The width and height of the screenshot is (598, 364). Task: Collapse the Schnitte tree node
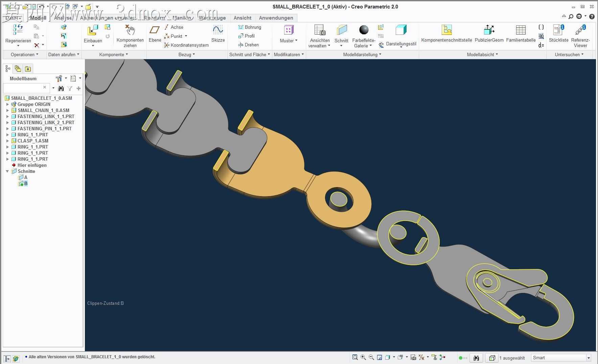tap(7, 171)
